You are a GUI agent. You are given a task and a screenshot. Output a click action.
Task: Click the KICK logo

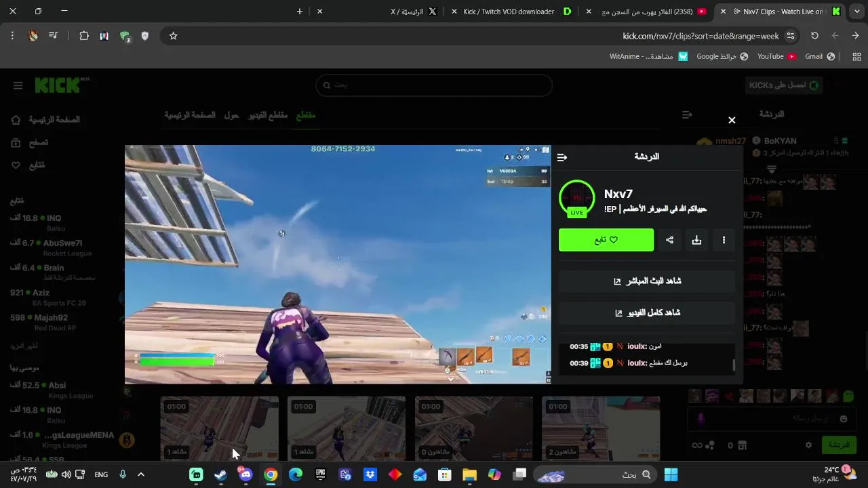pos(61,85)
